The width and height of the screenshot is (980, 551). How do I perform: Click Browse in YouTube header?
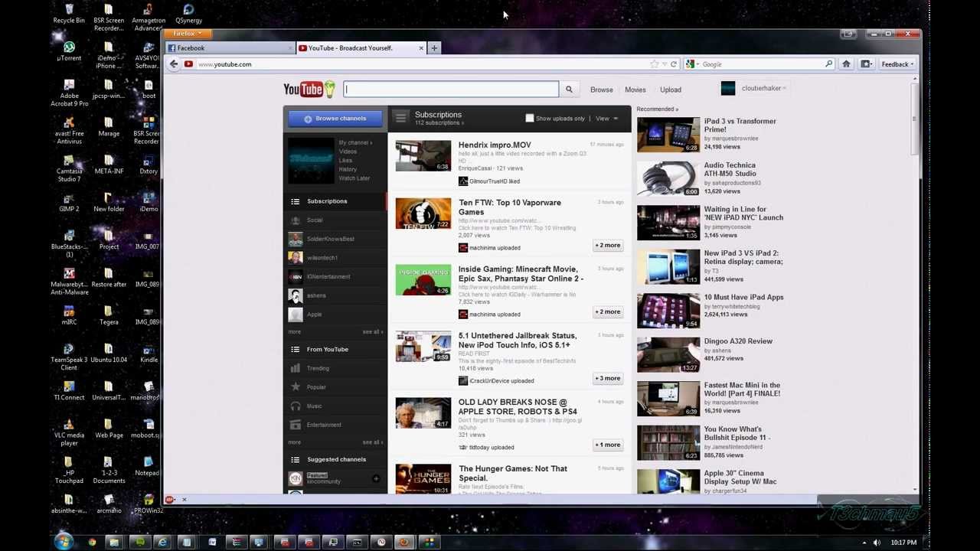[x=602, y=90]
